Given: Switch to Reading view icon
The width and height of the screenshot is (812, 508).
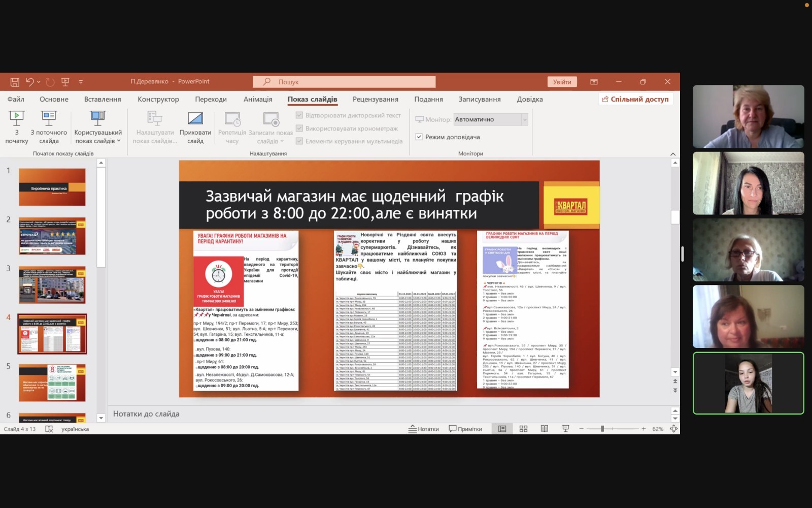Looking at the screenshot, I should point(545,429).
